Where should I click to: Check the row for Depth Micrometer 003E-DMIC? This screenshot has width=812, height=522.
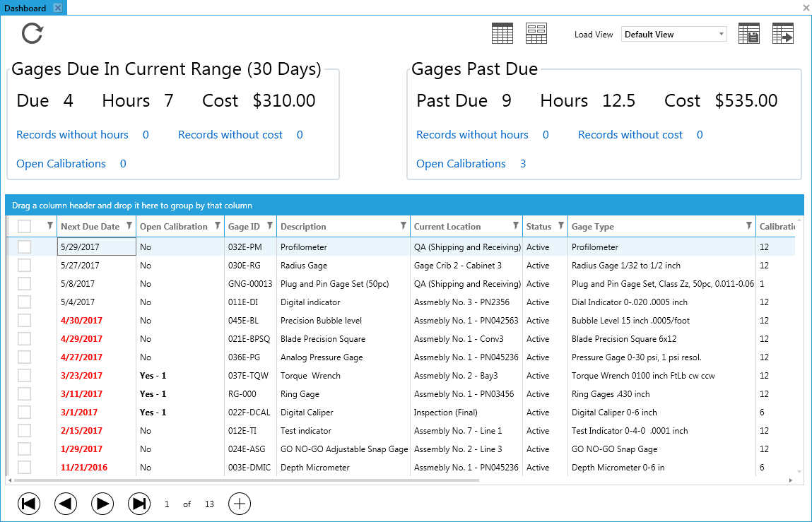25,467
